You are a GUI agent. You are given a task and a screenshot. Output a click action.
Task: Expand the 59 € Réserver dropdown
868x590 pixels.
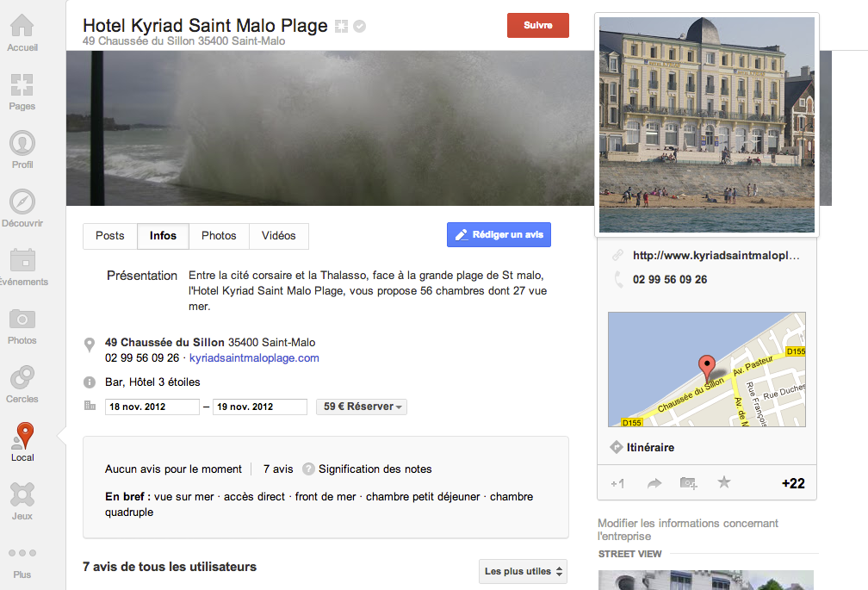point(362,407)
